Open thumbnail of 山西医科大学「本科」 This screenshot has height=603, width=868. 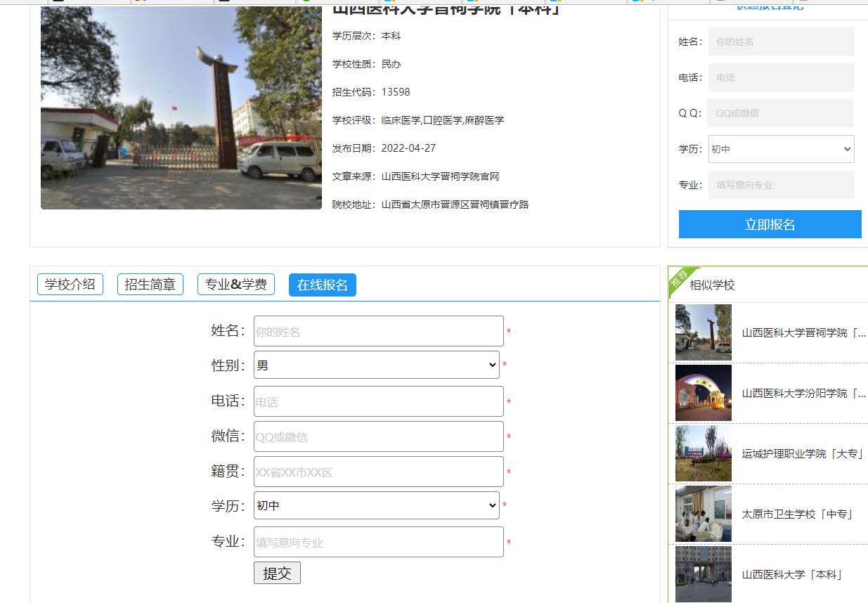click(704, 574)
